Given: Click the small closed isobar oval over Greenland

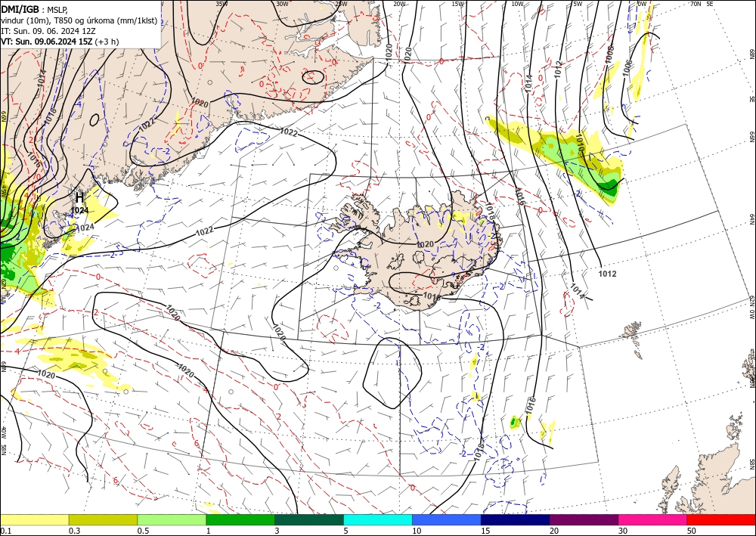Looking at the screenshot, I should coord(313,76).
